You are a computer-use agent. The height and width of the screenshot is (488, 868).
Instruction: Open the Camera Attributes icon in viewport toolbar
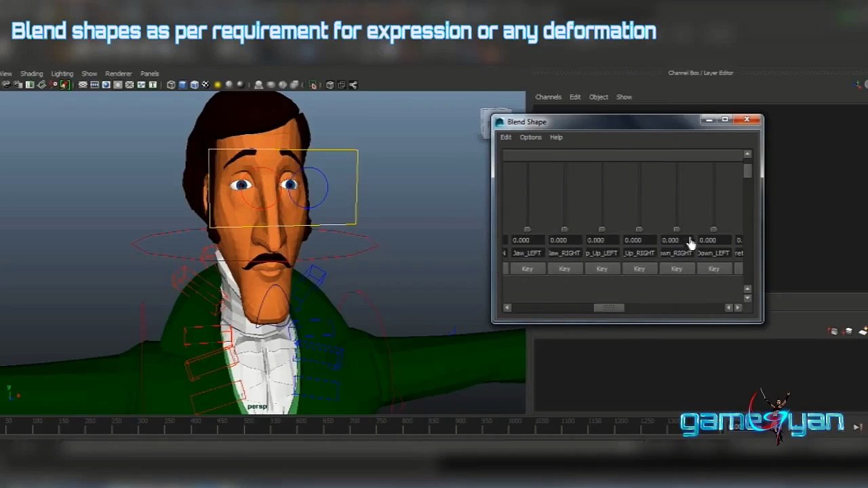18,85
